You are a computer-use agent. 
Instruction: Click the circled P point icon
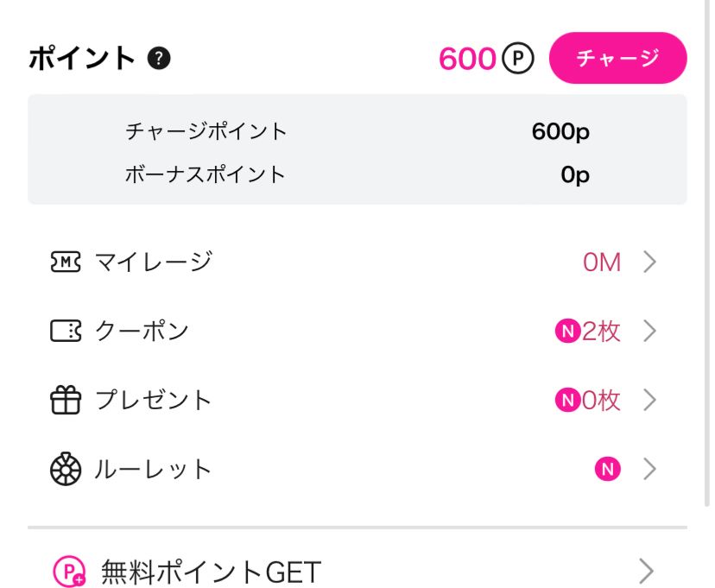[x=517, y=58]
